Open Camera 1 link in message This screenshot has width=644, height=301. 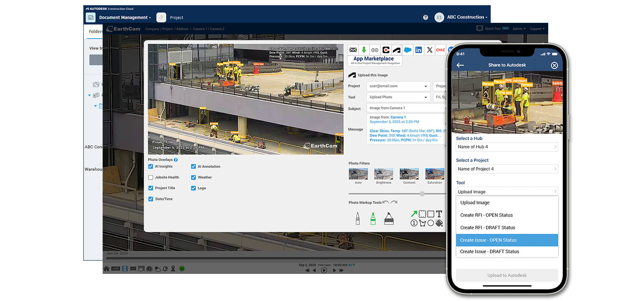click(x=398, y=117)
